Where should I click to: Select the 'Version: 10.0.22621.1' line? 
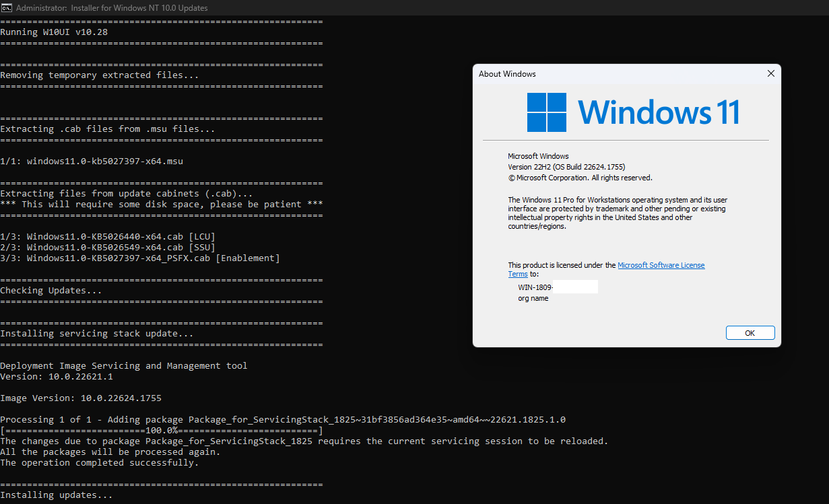(57, 377)
